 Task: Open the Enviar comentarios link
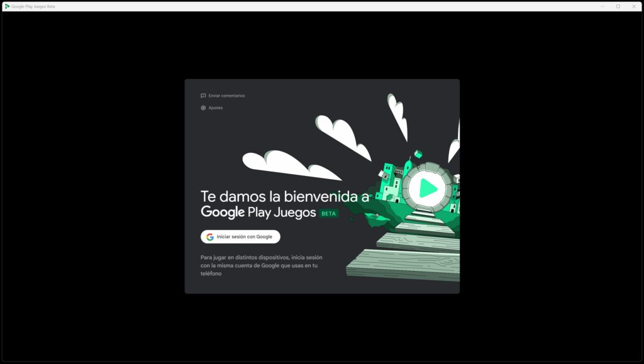(x=226, y=96)
